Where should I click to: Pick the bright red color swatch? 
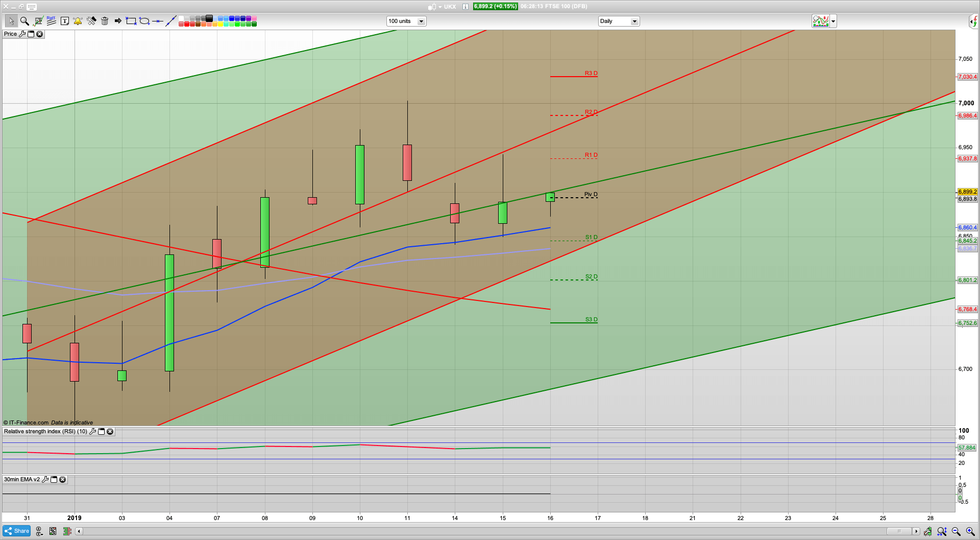click(187, 24)
